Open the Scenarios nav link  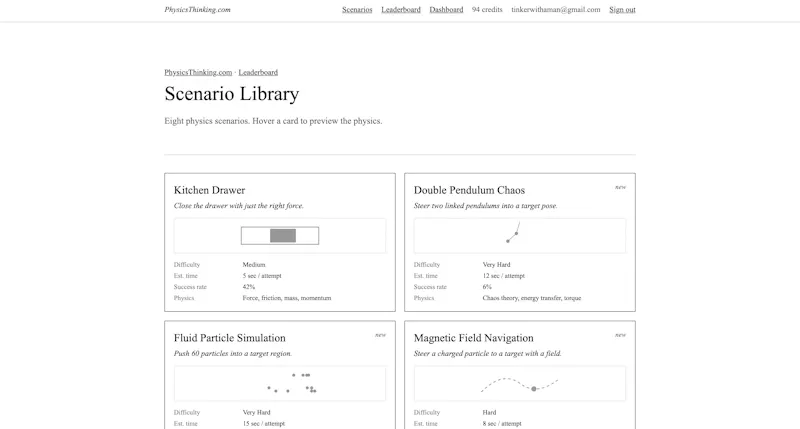pos(357,10)
